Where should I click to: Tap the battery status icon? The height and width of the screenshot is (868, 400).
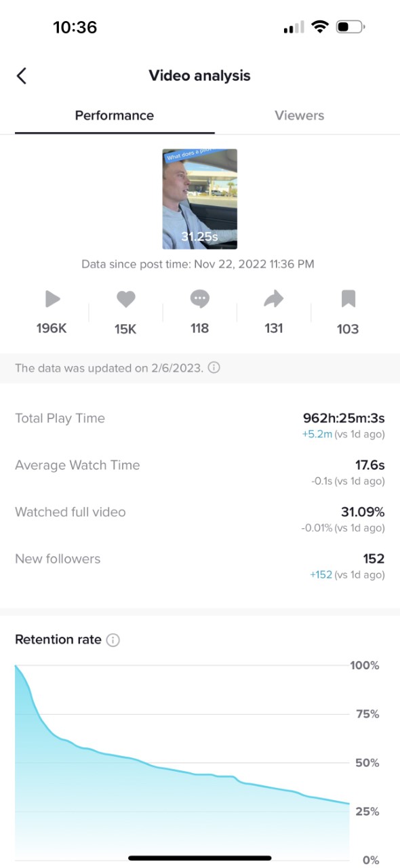(350, 27)
